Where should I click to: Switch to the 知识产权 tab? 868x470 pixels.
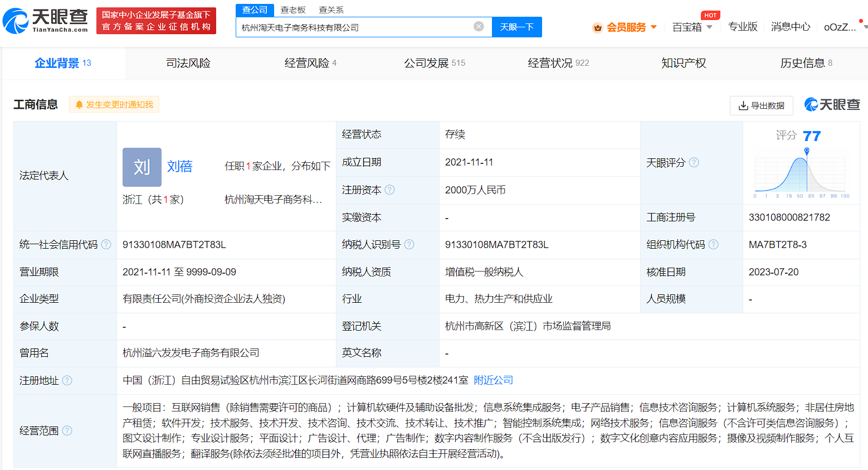pyautogui.click(x=684, y=63)
